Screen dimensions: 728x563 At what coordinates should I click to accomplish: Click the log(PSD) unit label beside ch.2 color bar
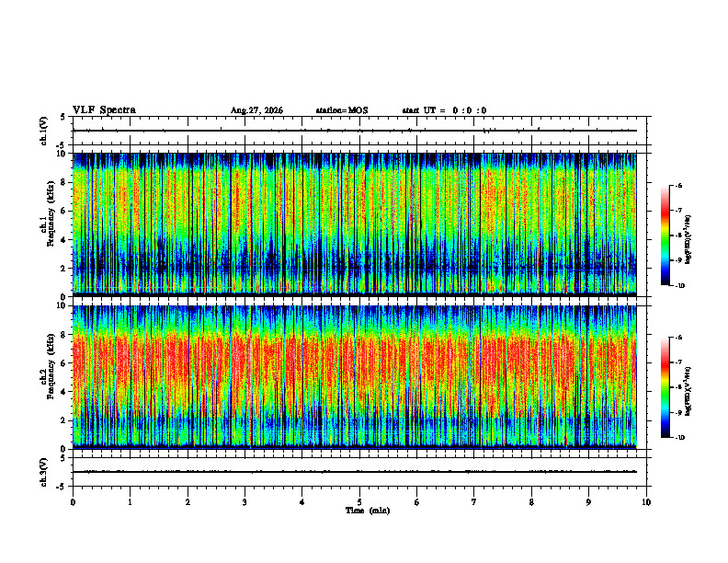[688, 392]
